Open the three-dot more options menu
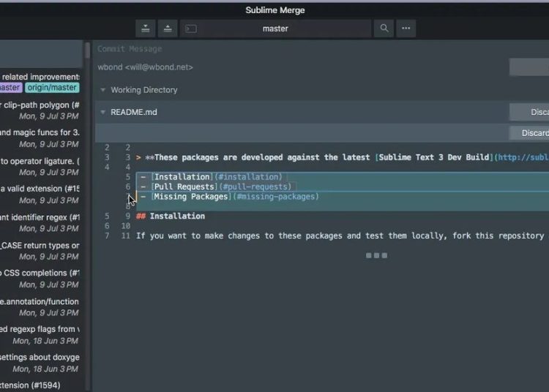 406,29
